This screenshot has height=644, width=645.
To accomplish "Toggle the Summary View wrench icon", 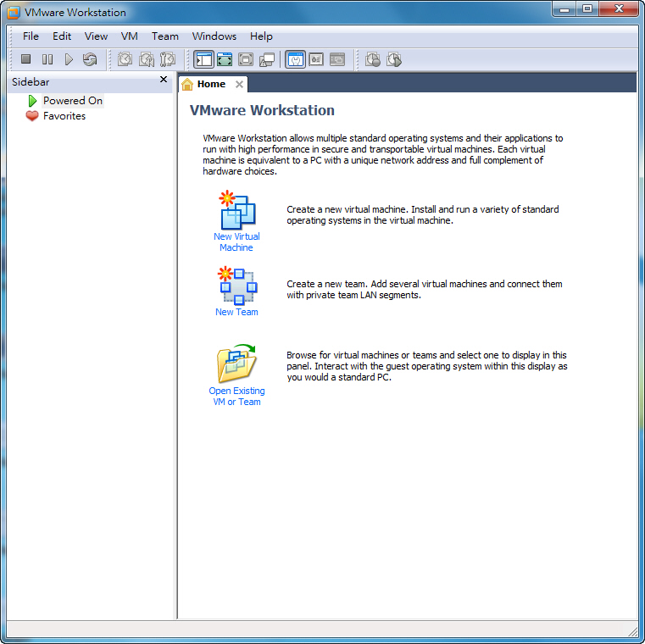I will click(295, 59).
